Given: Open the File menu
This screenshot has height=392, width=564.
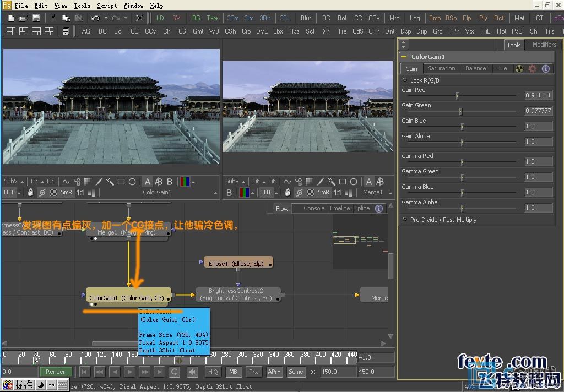Looking at the screenshot, I should point(21,6).
